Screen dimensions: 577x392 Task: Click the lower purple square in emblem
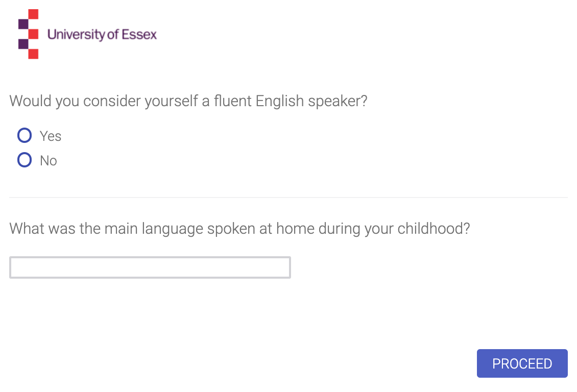[x=23, y=44]
